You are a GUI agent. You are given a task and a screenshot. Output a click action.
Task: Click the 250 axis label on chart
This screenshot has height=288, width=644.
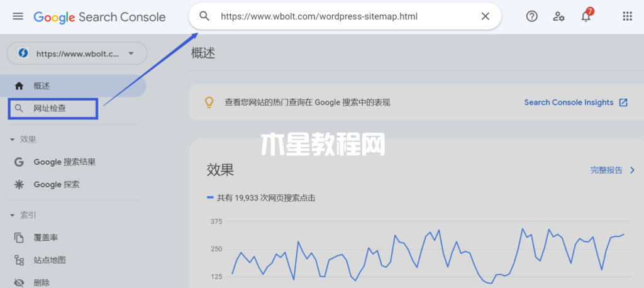tap(216, 249)
